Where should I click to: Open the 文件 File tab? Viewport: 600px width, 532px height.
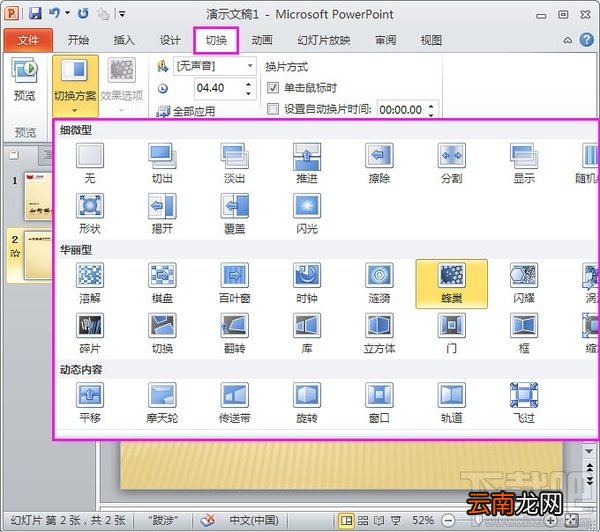[x=28, y=40]
